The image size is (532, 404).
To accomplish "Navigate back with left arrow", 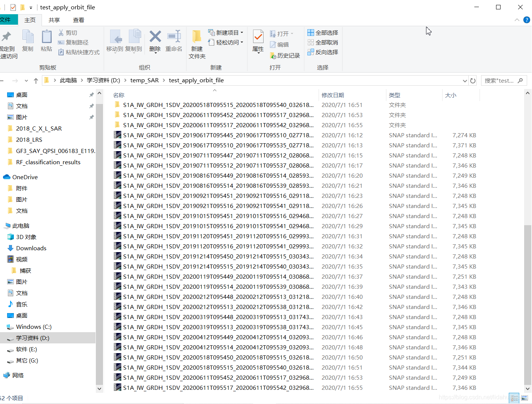I will coord(1,81).
